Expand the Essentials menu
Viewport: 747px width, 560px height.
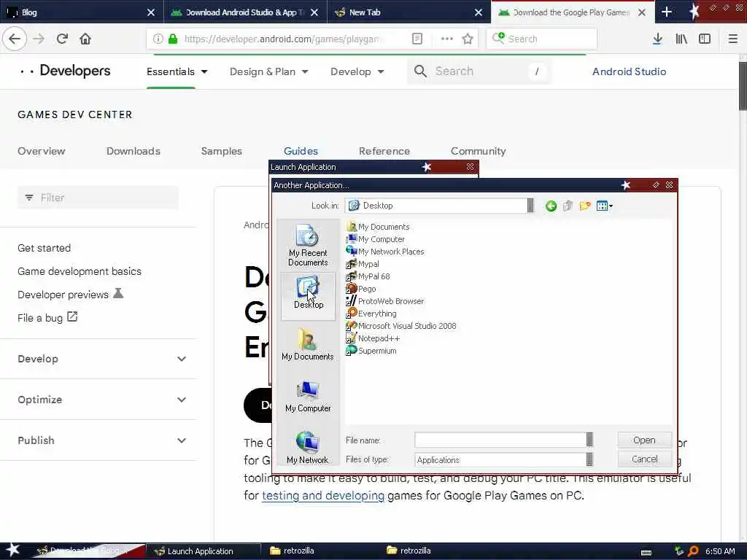point(177,71)
